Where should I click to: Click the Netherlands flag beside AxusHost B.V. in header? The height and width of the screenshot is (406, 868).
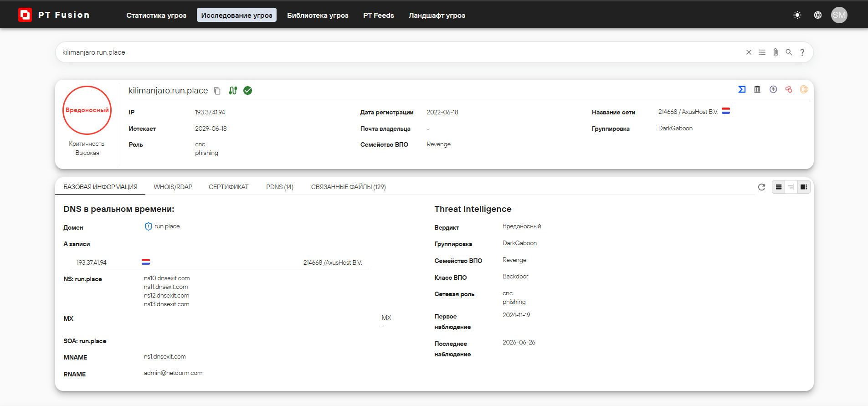pos(726,111)
